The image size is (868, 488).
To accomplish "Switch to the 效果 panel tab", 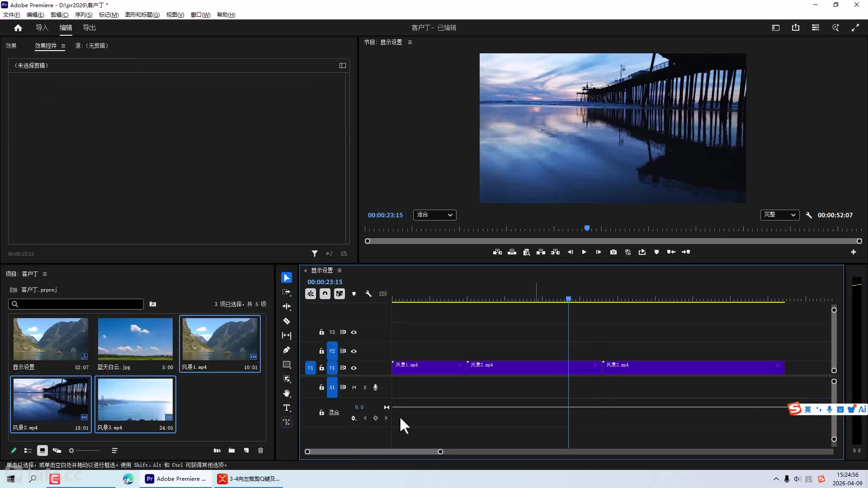I will [11, 46].
